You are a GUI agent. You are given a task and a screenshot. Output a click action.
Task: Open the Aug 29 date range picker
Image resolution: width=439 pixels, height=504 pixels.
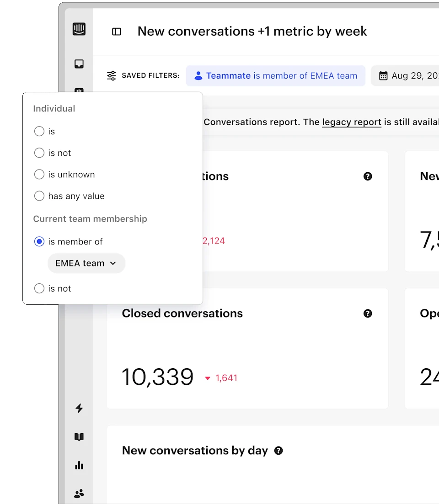coord(407,76)
